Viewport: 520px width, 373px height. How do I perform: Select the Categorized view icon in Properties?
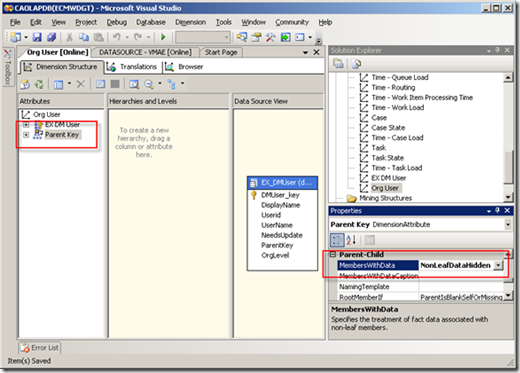tap(337, 240)
